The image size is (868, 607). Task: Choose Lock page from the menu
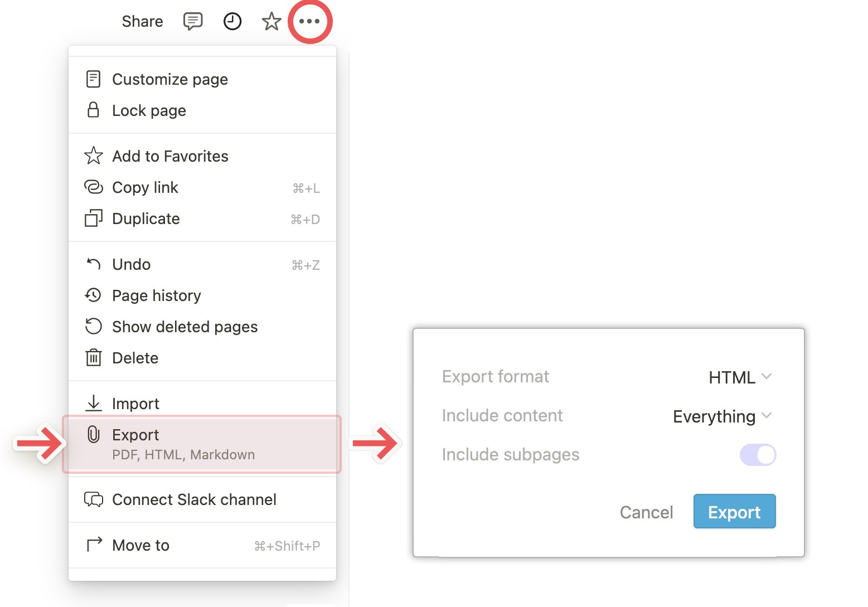(202, 110)
